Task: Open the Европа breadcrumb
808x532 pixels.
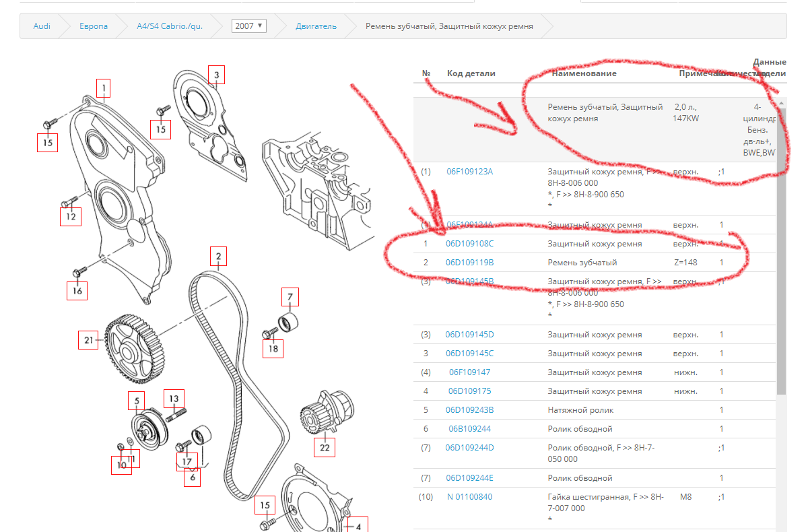Action: click(94, 26)
